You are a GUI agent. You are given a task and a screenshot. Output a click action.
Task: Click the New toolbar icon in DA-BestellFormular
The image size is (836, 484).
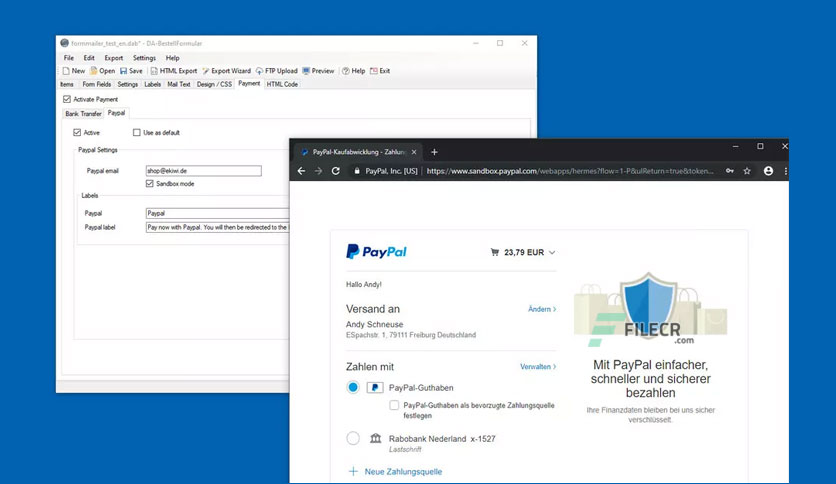[66, 71]
